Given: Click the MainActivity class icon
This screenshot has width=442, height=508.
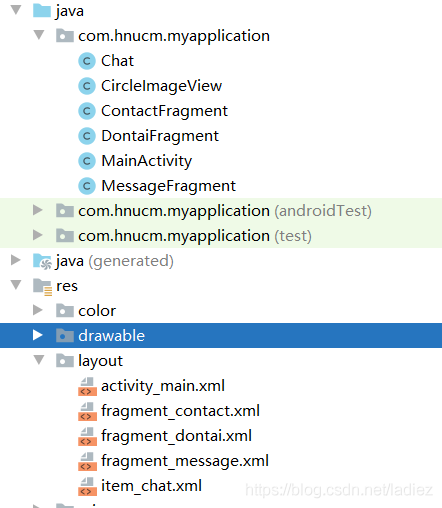Looking at the screenshot, I should click(x=87, y=161).
